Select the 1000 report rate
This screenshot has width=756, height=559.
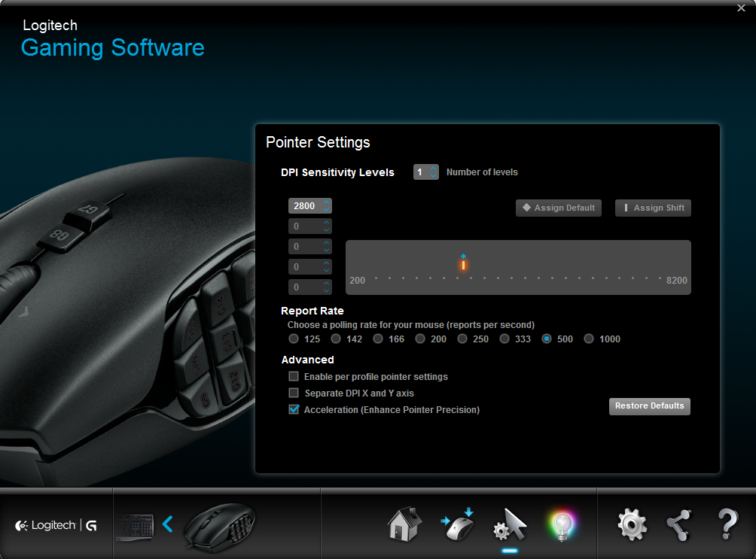[589, 339]
